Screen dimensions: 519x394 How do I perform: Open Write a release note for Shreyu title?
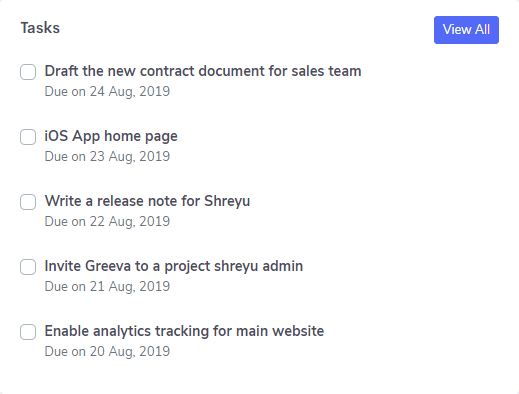tap(147, 201)
